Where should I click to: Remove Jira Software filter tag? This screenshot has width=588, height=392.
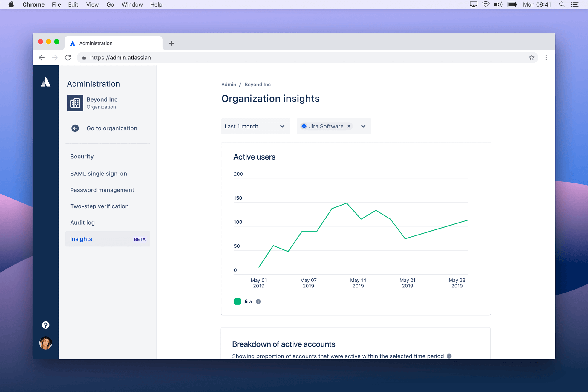[x=349, y=126]
